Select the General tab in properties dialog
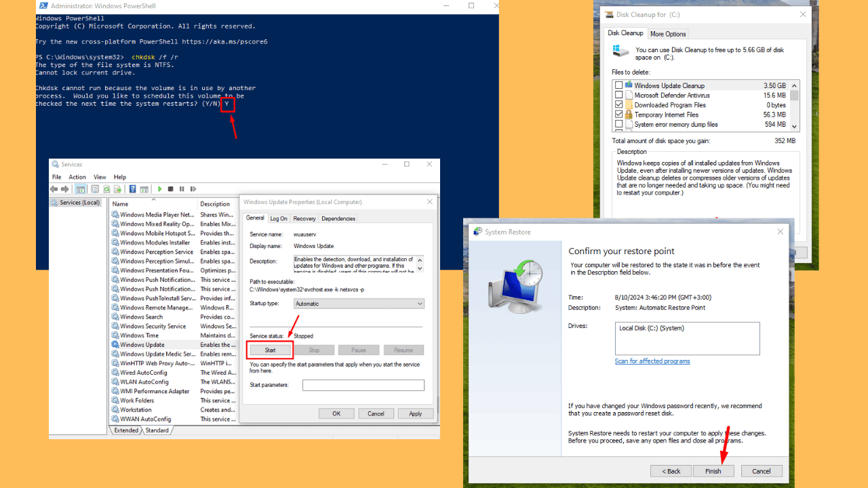 tap(255, 218)
